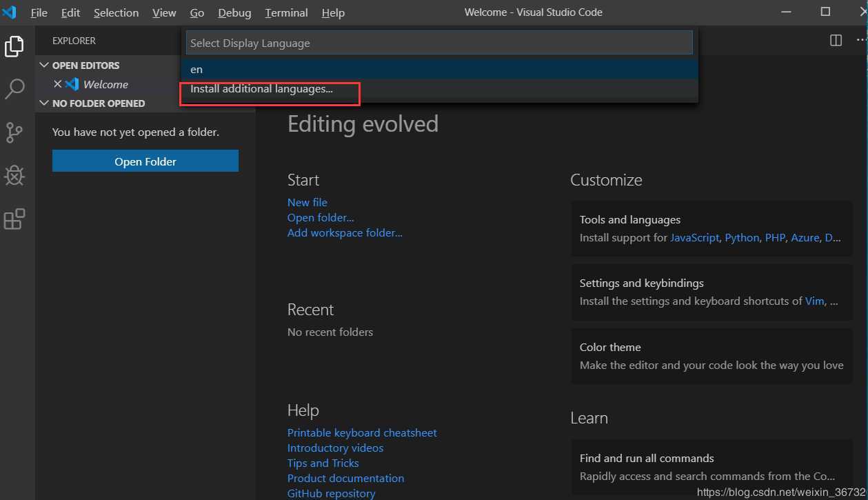Choose Install additional languages option
This screenshot has height=500, width=868.
click(439, 89)
